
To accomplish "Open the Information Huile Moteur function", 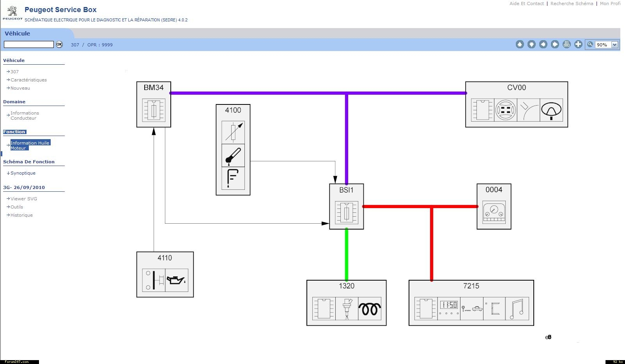I will (x=30, y=145).
